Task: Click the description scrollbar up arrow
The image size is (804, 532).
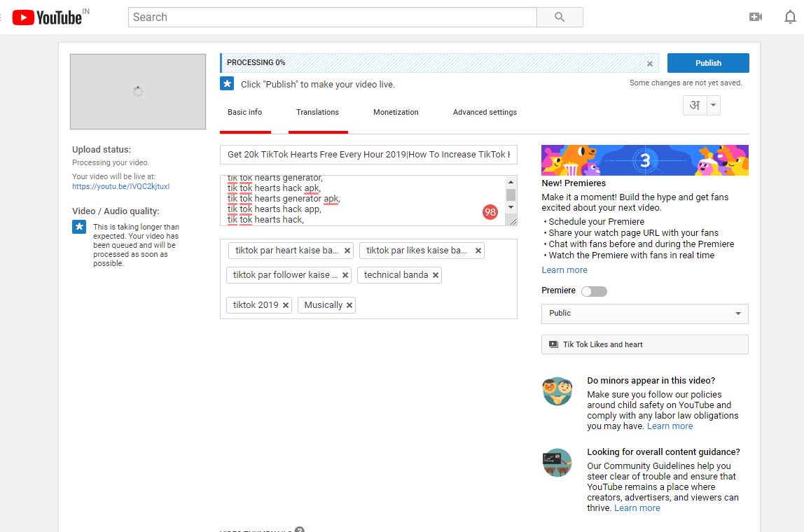Action: coord(511,183)
